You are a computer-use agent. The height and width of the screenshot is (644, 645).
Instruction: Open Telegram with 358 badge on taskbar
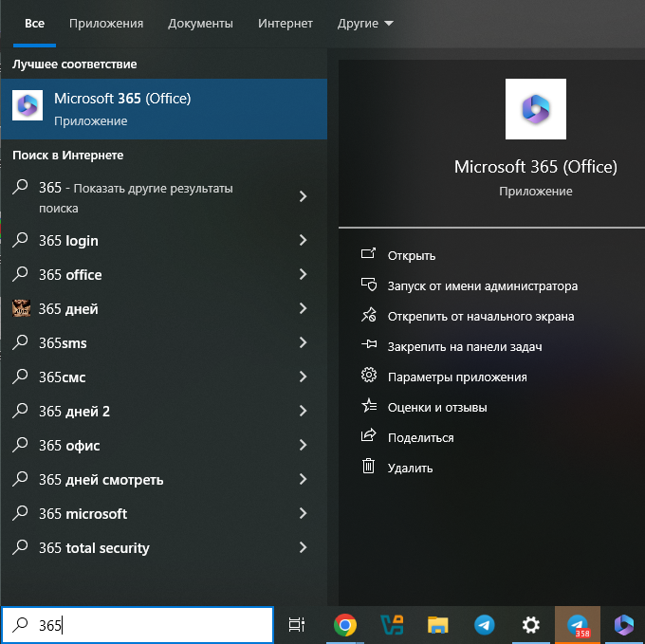click(x=578, y=625)
